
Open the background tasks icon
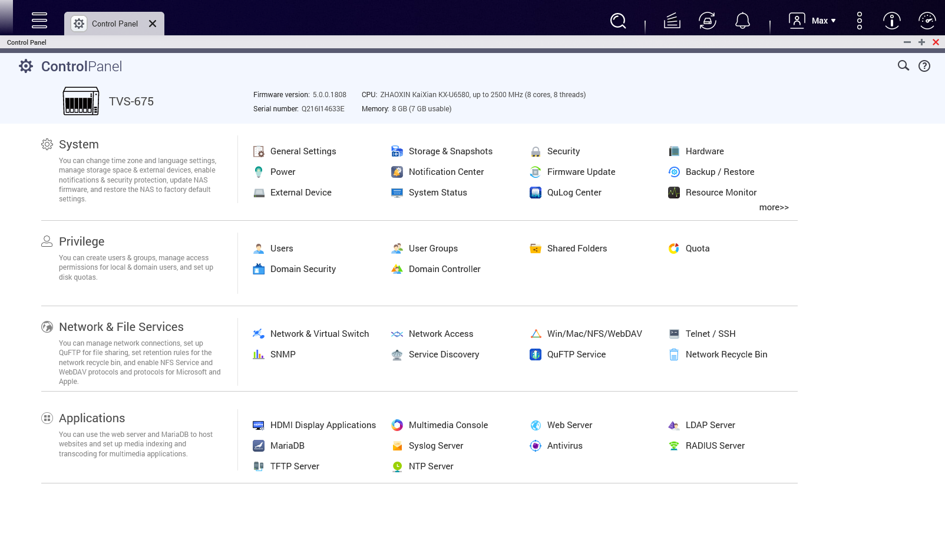point(672,21)
